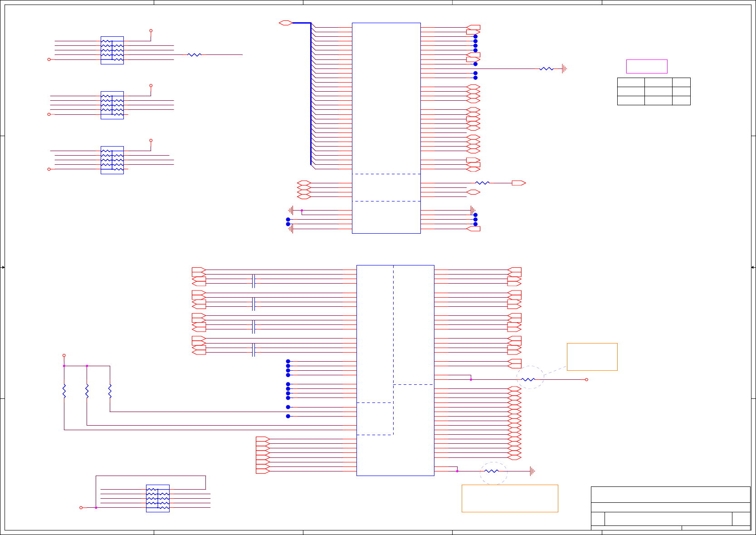Select resistor inside upper dashed circle
The width and height of the screenshot is (756, 535).
[528, 379]
